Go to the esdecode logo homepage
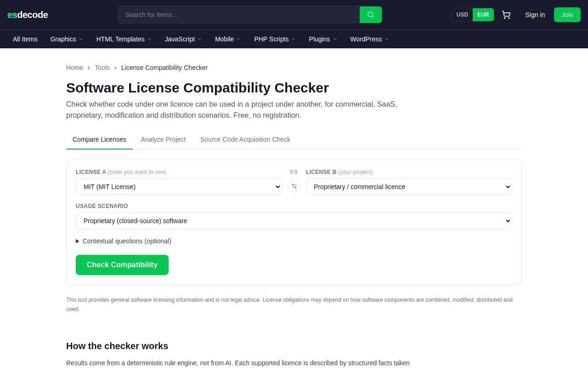588x368 pixels. pyautogui.click(x=28, y=15)
